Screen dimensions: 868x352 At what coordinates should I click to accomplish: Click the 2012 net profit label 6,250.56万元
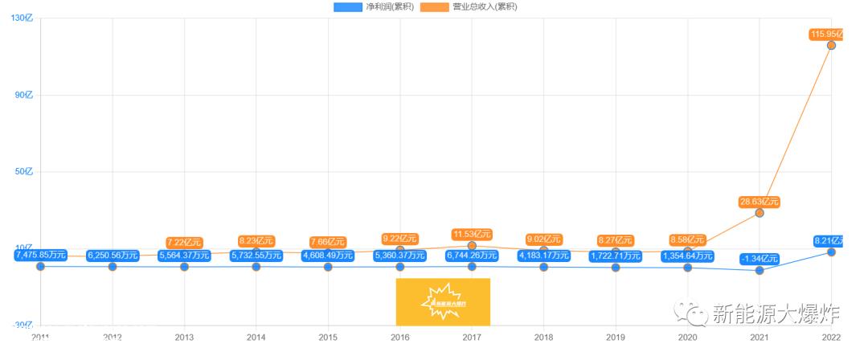point(113,256)
